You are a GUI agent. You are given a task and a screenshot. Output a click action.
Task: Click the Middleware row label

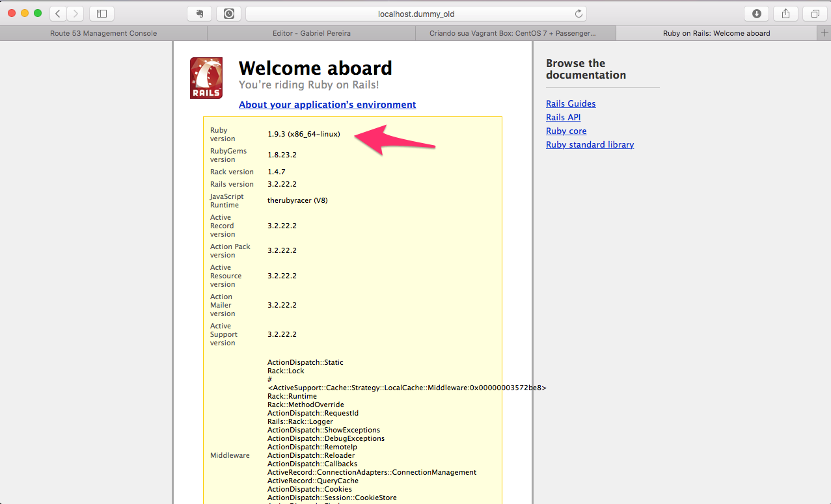pos(230,455)
